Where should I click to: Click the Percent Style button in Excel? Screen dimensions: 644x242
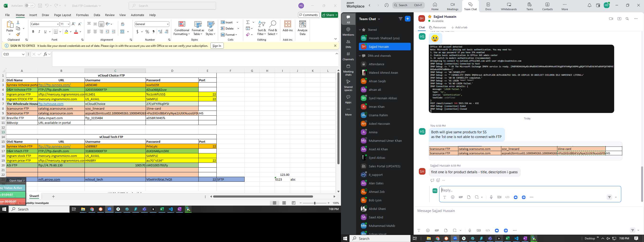[147, 32]
